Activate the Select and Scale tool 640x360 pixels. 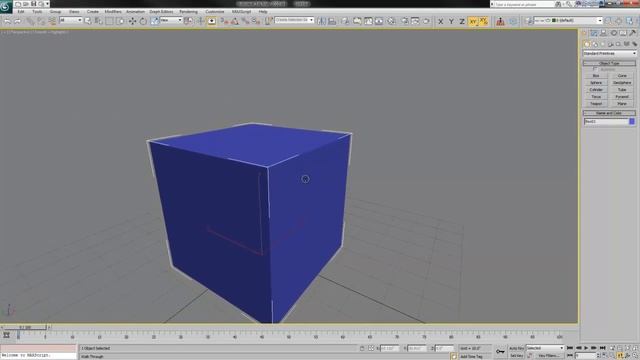pos(154,21)
